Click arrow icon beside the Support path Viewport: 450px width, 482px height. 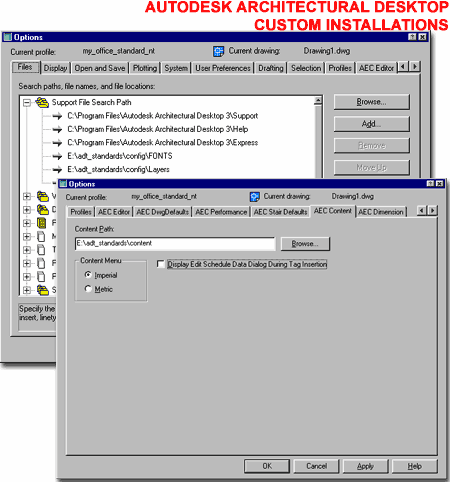[57, 116]
